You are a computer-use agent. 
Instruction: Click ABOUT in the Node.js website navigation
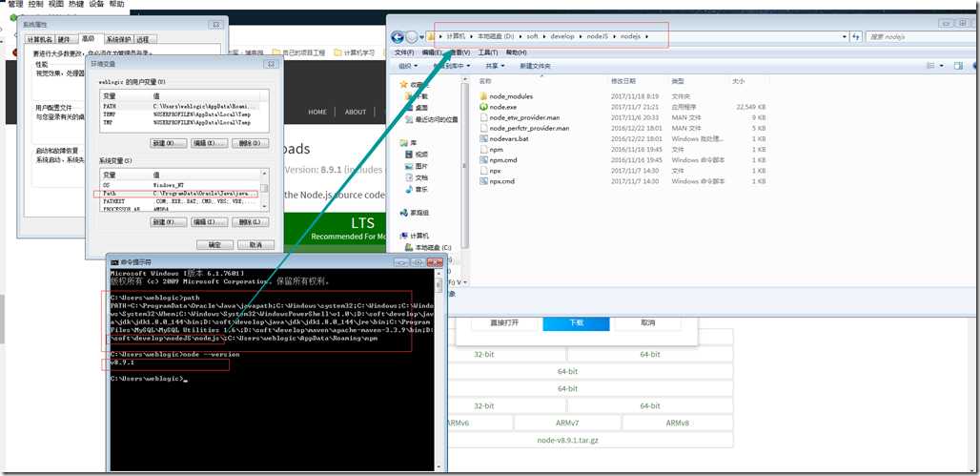point(356,112)
